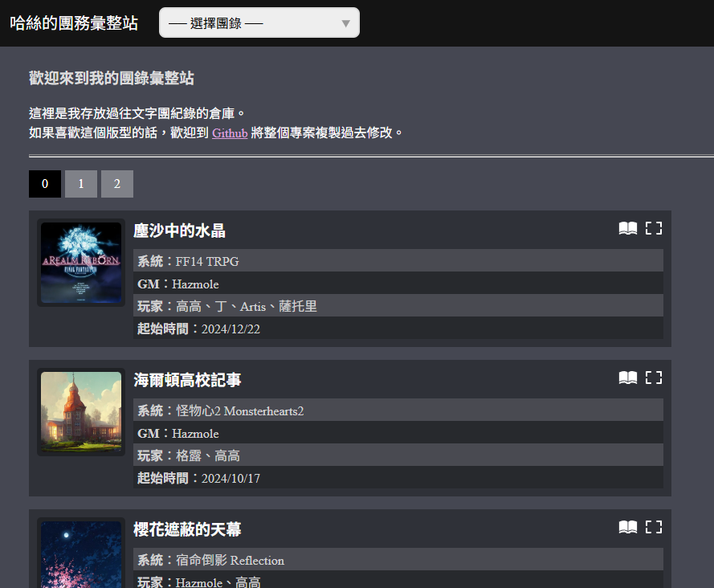Switch to page tab 1
Viewport: 714px width, 588px height.
point(81,184)
